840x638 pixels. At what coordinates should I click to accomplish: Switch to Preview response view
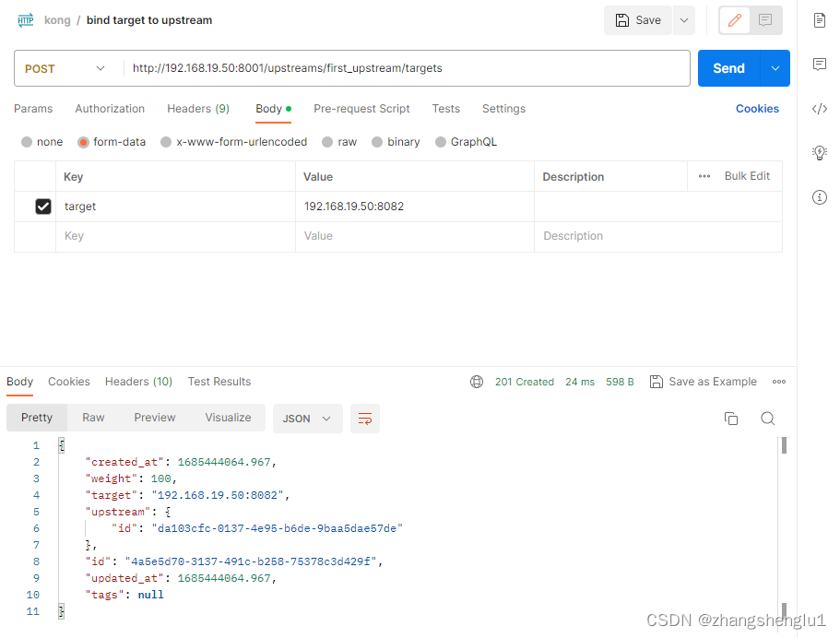(x=155, y=418)
